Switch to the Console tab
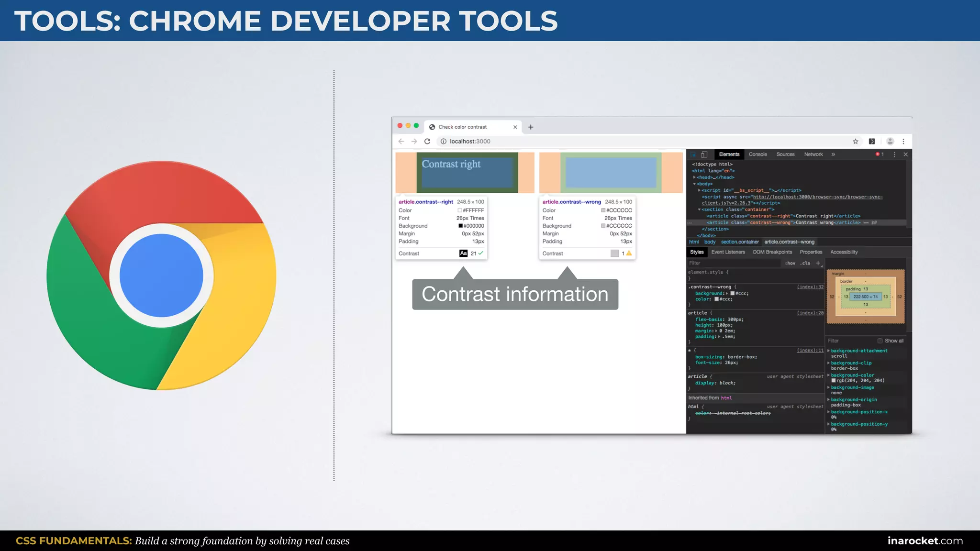This screenshot has width=980, height=551. 757,154
